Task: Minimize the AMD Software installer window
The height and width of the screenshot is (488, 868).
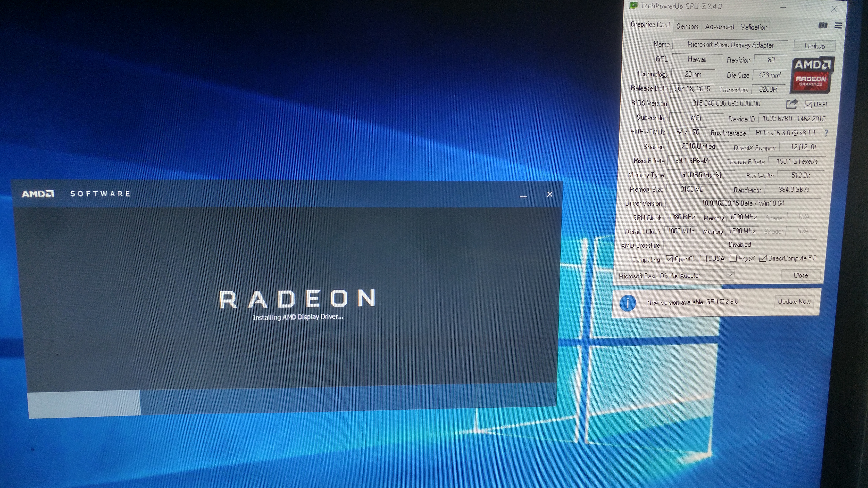Action: 523,196
